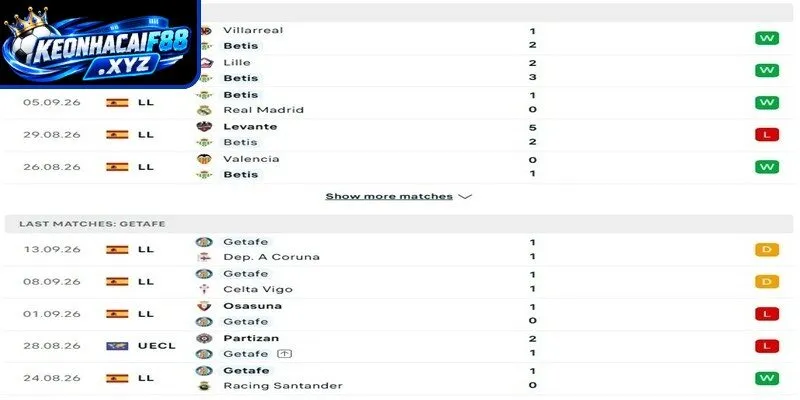Click the advancing arrow icon next to Getafe
Viewport: 800px width, 400px height.
284,354
